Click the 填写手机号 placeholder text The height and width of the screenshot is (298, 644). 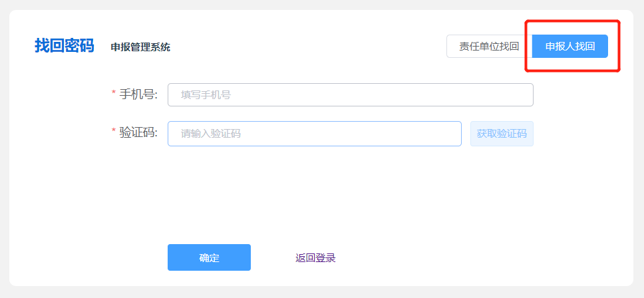click(x=206, y=94)
